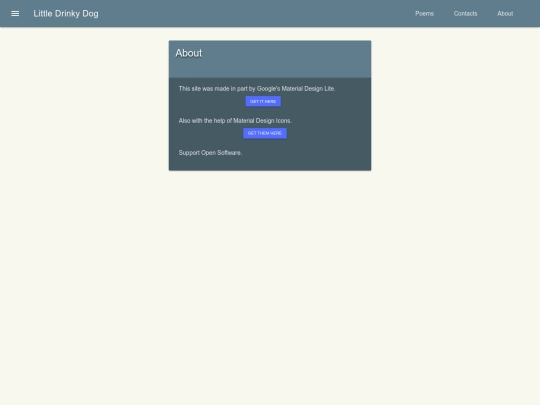Image resolution: width=540 pixels, height=405 pixels.
Task: Click the Material Design Icons sentence
Action: (235, 121)
